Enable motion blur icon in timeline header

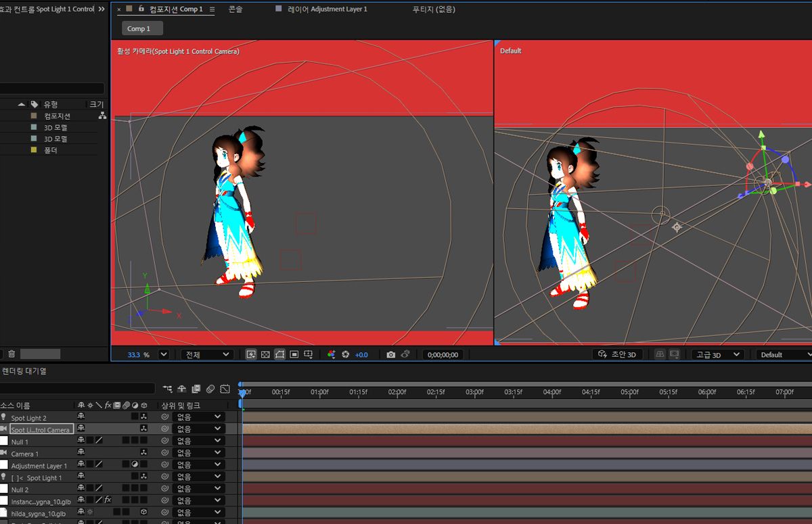(210, 389)
